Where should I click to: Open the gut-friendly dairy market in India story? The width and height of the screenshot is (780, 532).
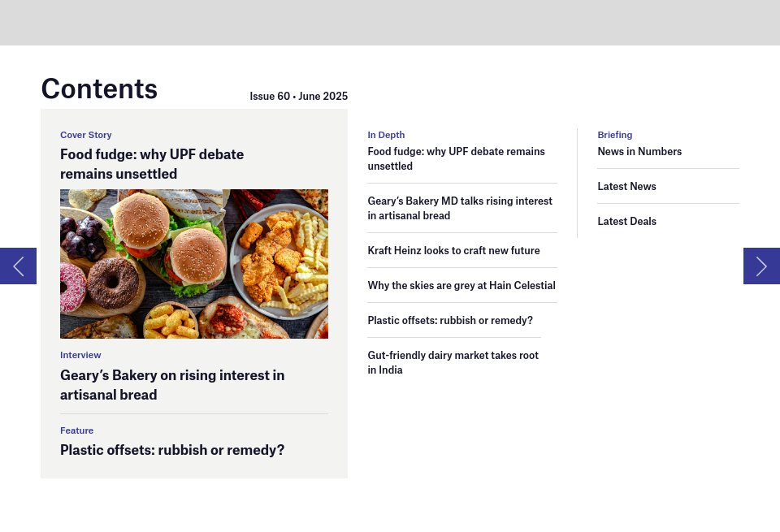point(453,362)
